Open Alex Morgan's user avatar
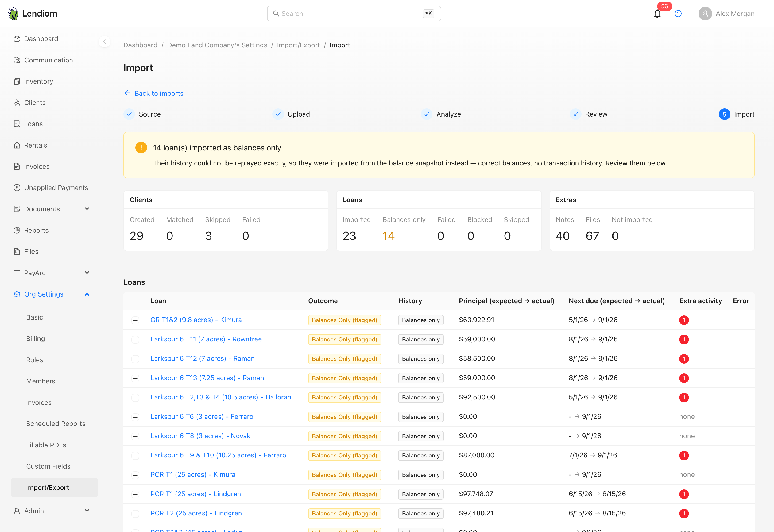 [705, 14]
